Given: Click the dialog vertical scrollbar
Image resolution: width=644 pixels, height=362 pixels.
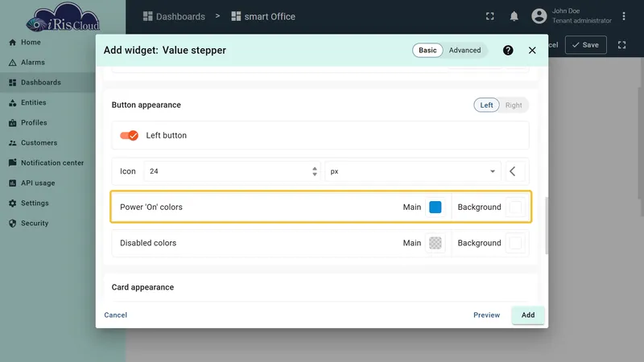Looking at the screenshot, I should coord(547,226).
